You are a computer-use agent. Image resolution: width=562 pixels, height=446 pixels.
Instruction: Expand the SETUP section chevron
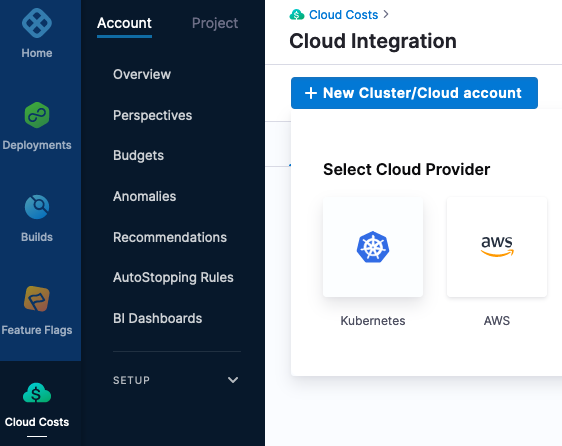point(233,380)
